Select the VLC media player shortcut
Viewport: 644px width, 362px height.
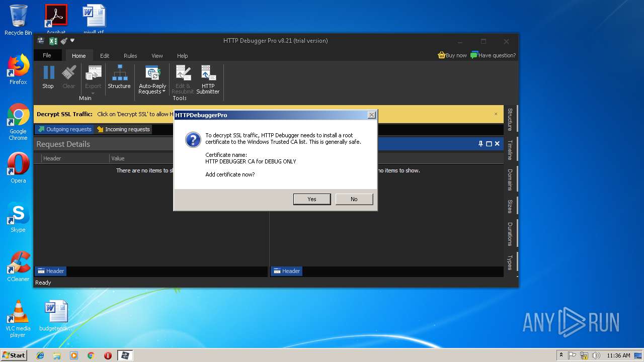coord(18,318)
